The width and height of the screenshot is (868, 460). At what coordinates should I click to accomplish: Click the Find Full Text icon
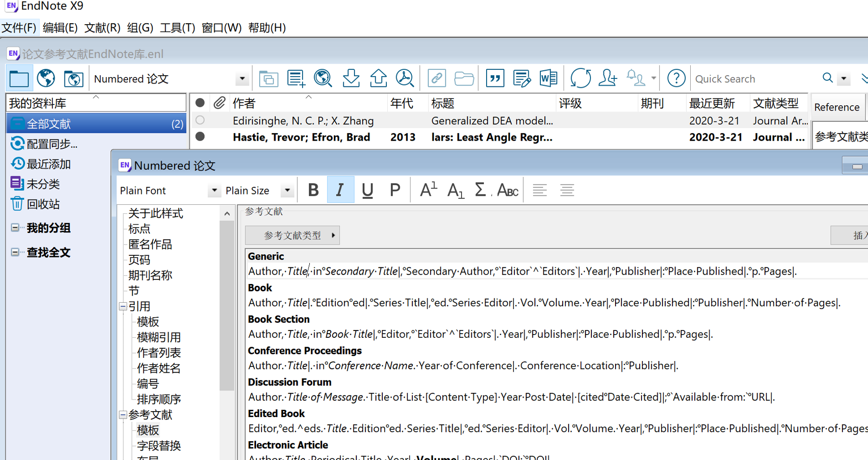coord(405,78)
